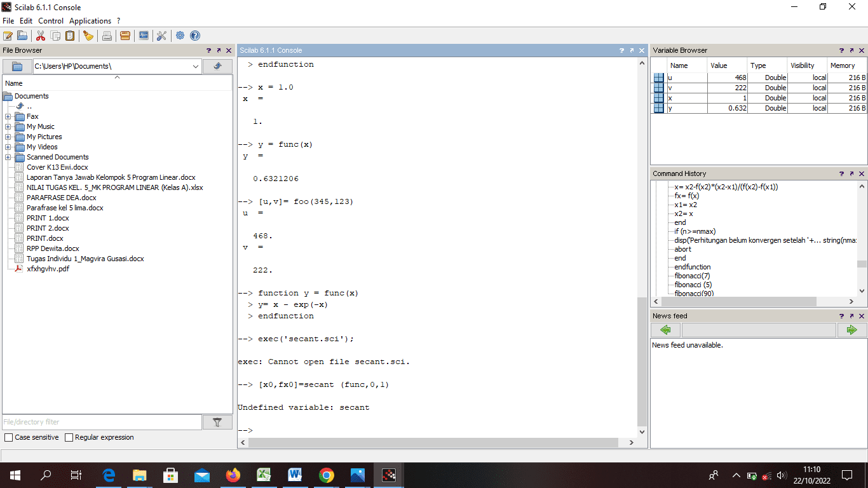Click the console horizontal scrollbar
The image size is (868, 488).
click(433, 442)
